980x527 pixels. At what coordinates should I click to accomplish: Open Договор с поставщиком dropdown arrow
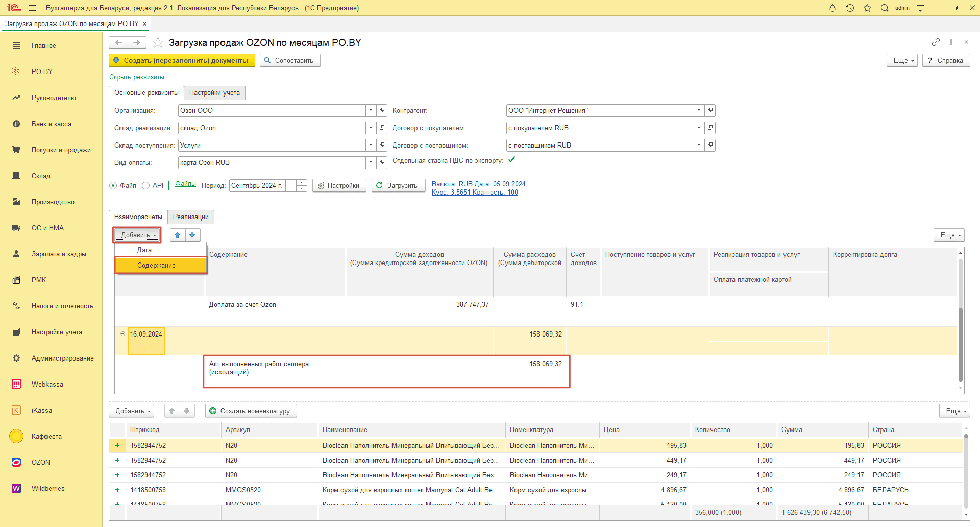pos(699,145)
